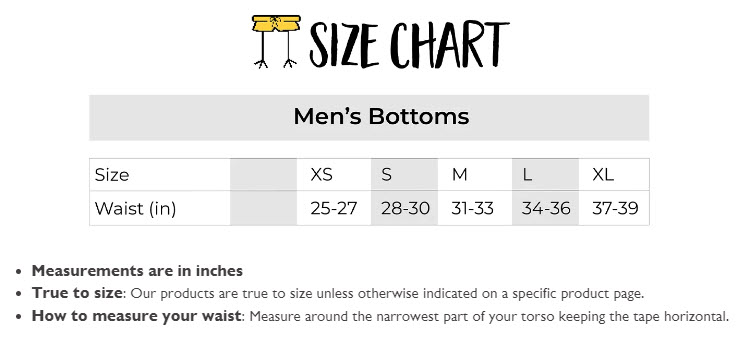Select the M size column header
Image resolution: width=742 pixels, height=363 pixels.
[x=475, y=175]
